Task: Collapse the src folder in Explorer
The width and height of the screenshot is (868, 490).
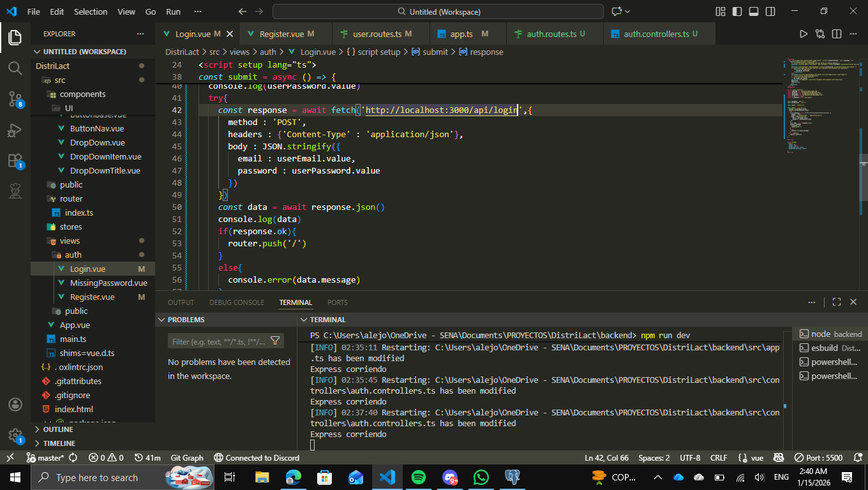Action: (x=59, y=80)
